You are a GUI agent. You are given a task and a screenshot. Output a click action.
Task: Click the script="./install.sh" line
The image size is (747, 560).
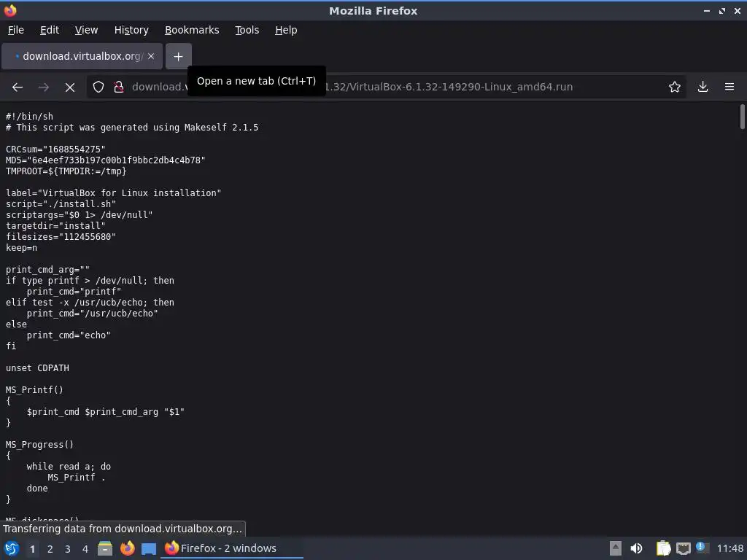(61, 204)
